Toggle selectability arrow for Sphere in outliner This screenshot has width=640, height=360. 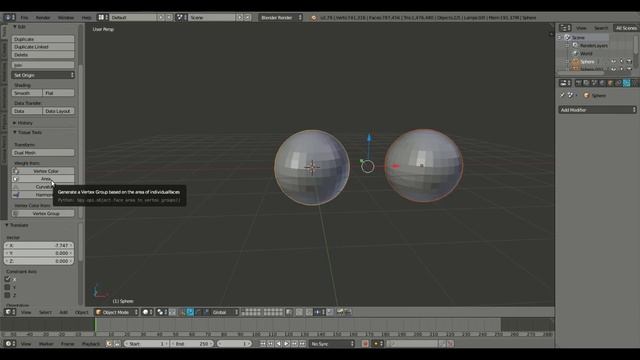621,61
